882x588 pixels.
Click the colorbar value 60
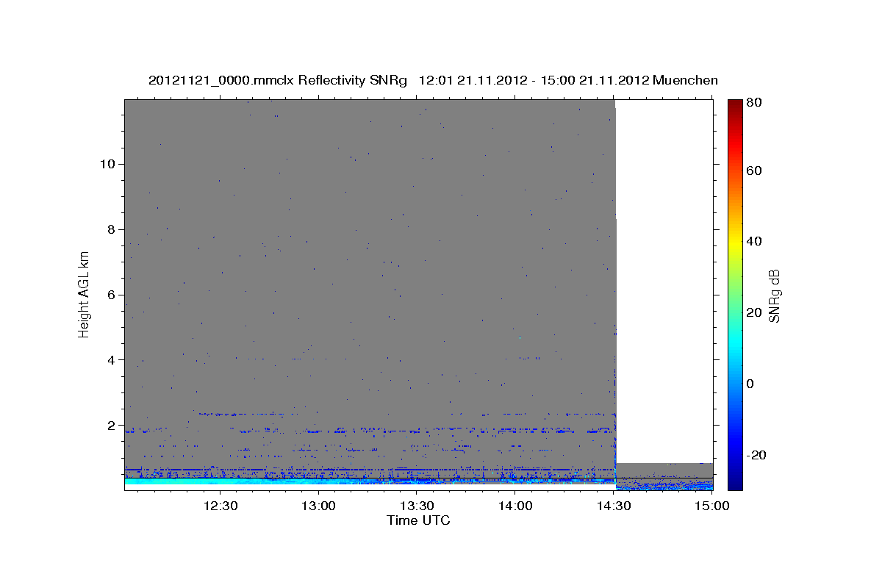pyautogui.click(x=753, y=171)
